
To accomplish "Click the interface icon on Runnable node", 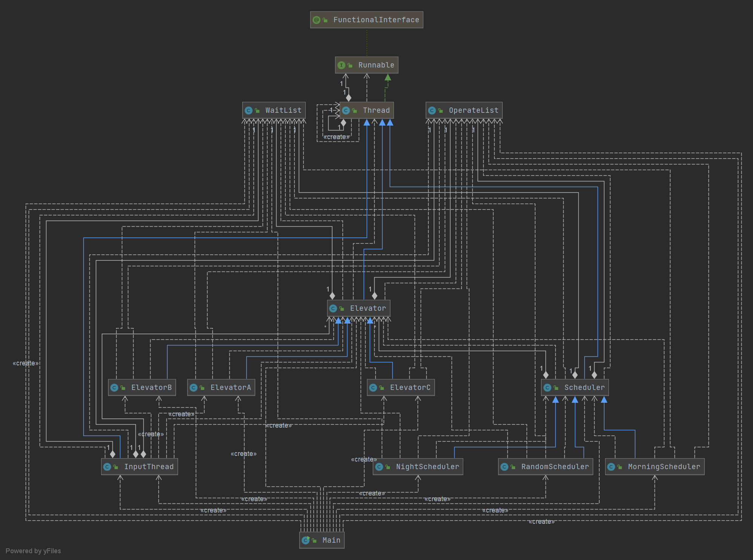I will (341, 65).
